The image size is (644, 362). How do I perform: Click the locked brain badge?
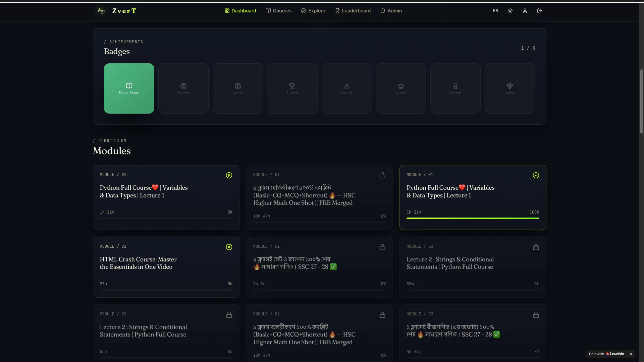238,88
